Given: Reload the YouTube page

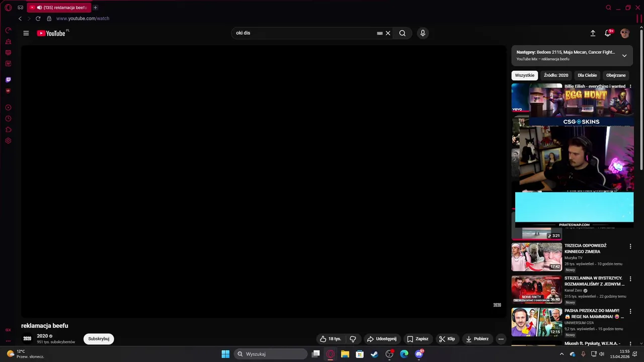Looking at the screenshot, I should (38, 19).
